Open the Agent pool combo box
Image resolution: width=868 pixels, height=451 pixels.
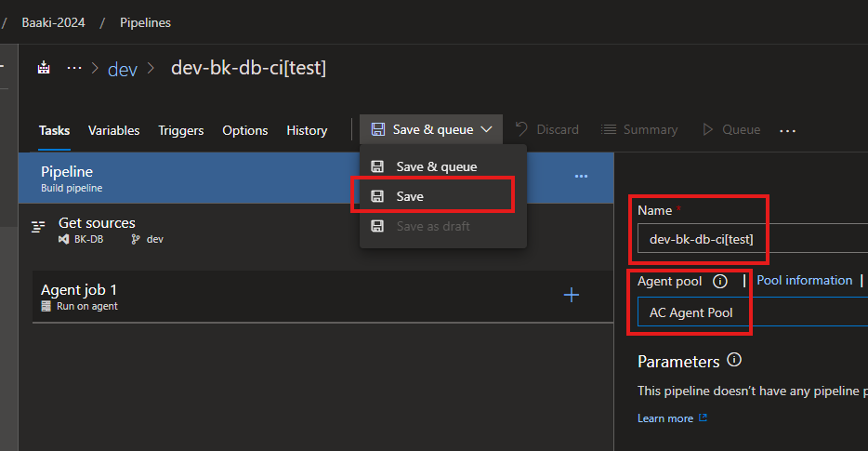pyautogui.click(x=753, y=312)
